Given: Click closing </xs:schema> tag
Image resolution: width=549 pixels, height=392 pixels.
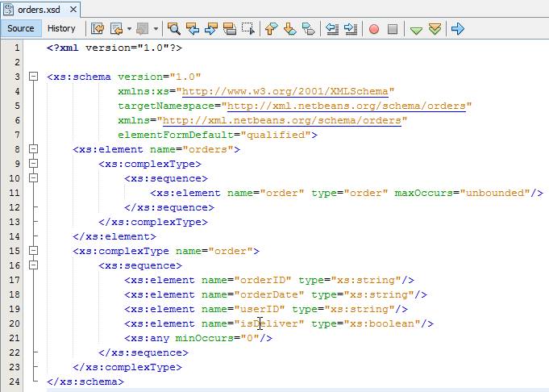Looking at the screenshot, I should coord(85,382).
